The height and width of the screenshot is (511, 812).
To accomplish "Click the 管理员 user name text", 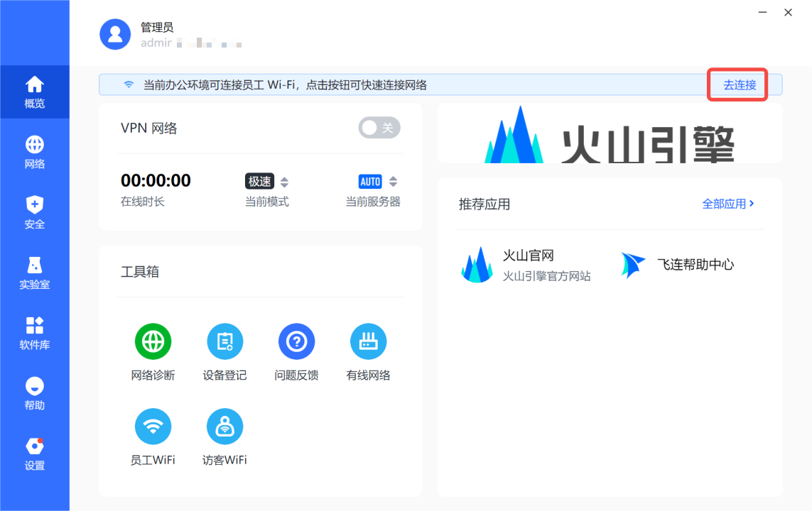I will pos(157,27).
